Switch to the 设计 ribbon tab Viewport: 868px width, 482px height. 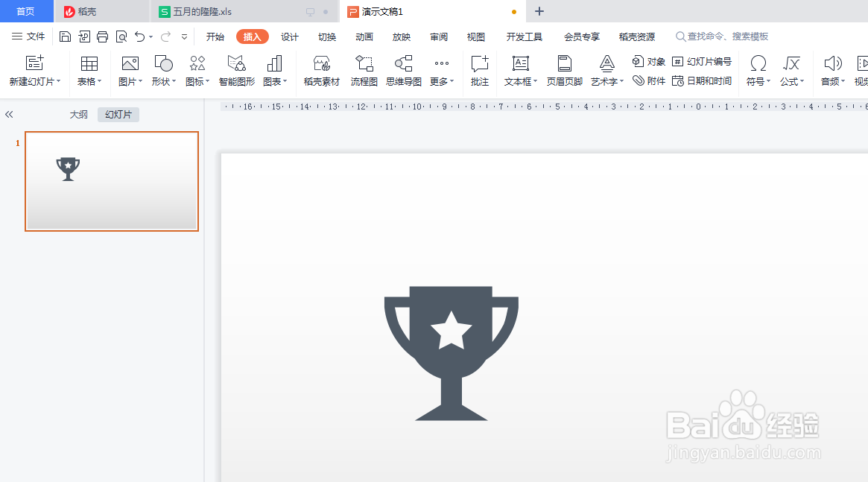pyautogui.click(x=290, y=37)
